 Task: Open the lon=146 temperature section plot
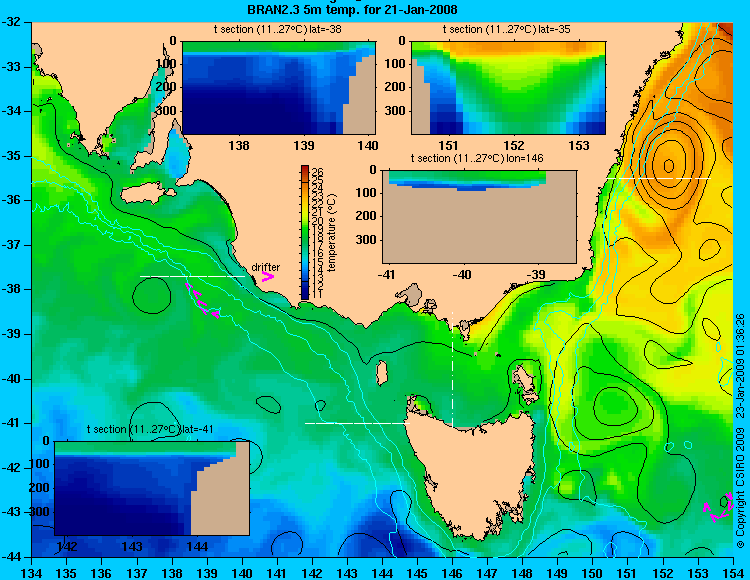(479, 216)
